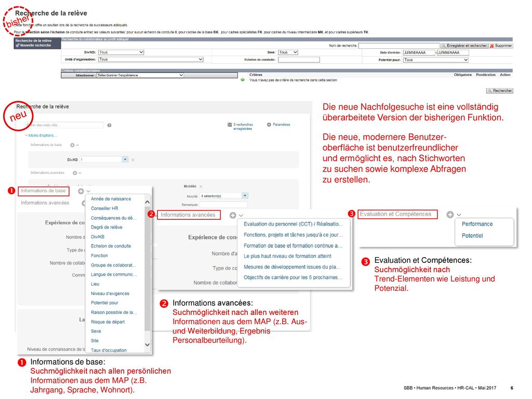This screenshot has height=399, width=532.
Task: Select Performance in Evaluation menu
Action: tap(477, 224)
